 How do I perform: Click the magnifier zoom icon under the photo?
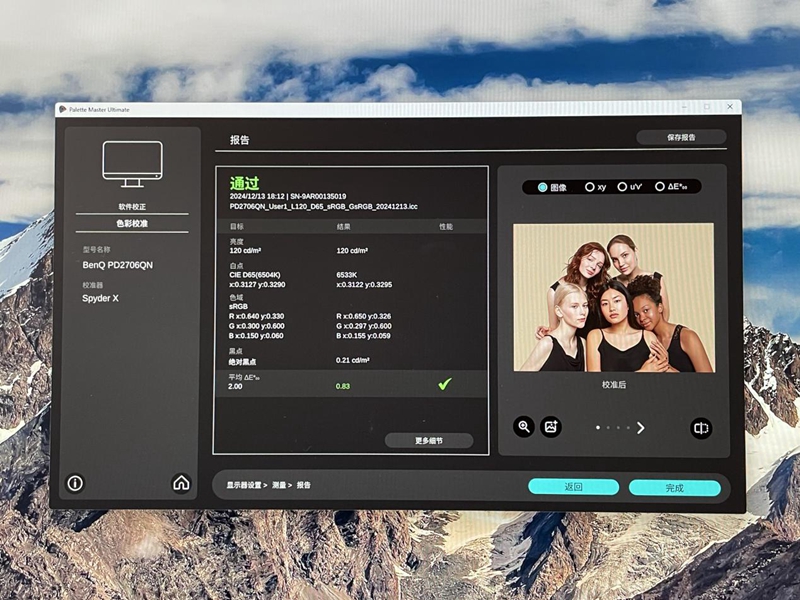(523, 427)
